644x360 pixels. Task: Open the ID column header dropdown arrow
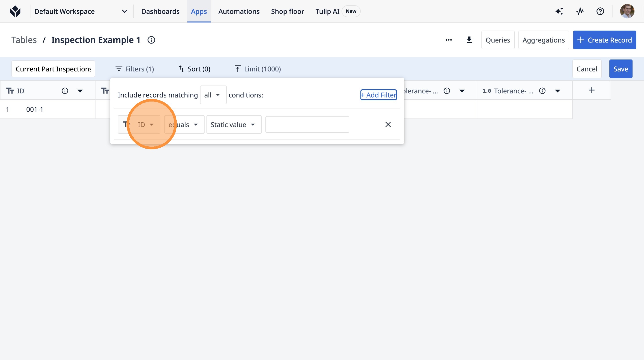coord(80,91)
